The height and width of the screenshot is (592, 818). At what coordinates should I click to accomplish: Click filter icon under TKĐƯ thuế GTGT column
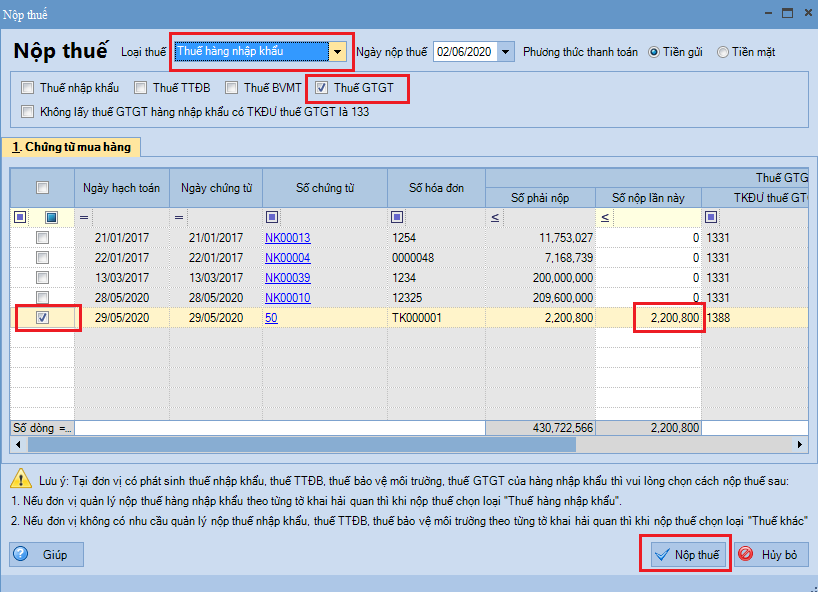point(711,217)
